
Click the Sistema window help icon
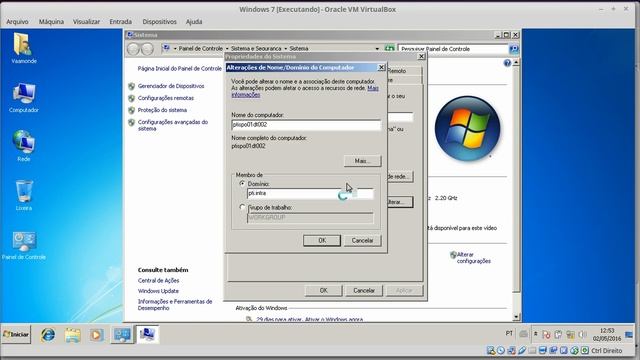pos(507,63)
